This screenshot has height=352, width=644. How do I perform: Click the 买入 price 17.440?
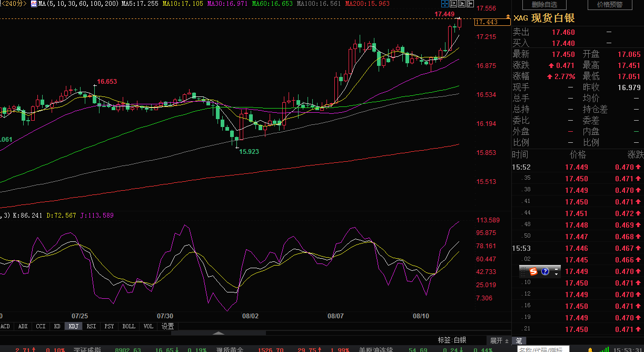tap(563, 43)
